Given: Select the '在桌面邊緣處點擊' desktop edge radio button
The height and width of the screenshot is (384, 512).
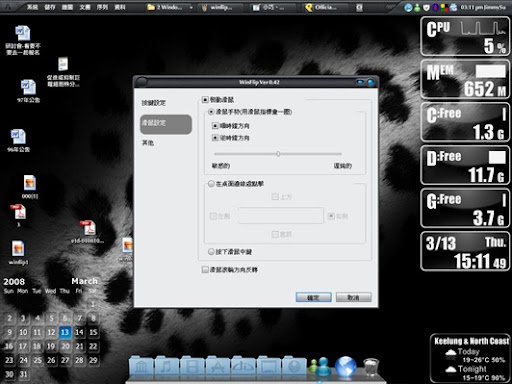Looking at the screenshot, I should pos(211,184).
